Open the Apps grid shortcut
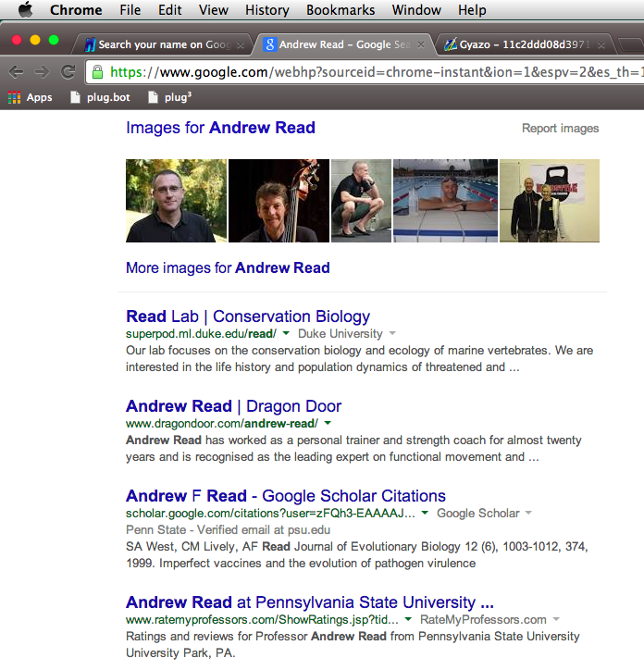This screenshot has width=644, height=670. point(30,97)
